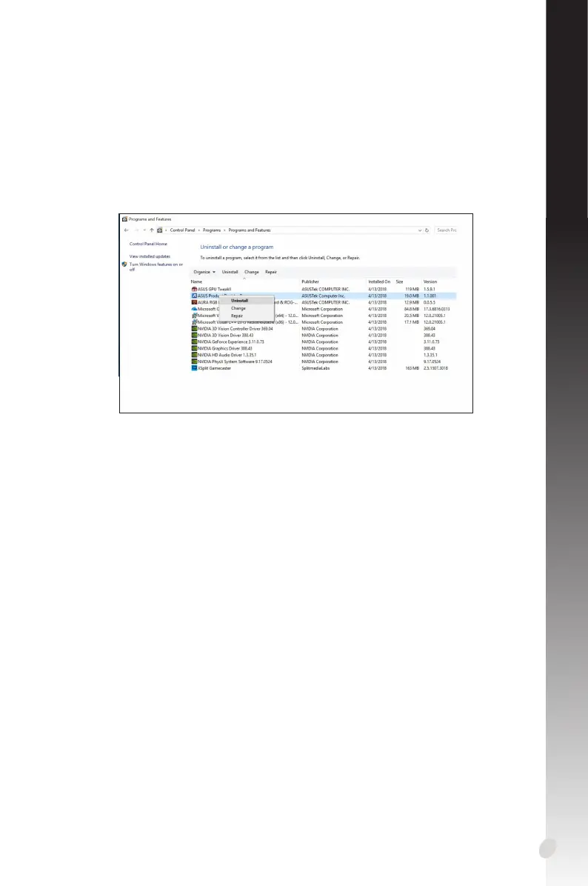Click the Search Programs input field

447,230
